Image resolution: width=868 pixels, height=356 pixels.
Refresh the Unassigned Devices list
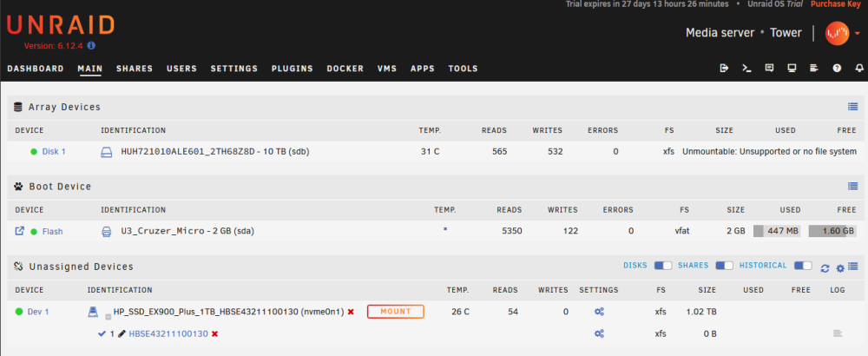(x=825, y=268)
